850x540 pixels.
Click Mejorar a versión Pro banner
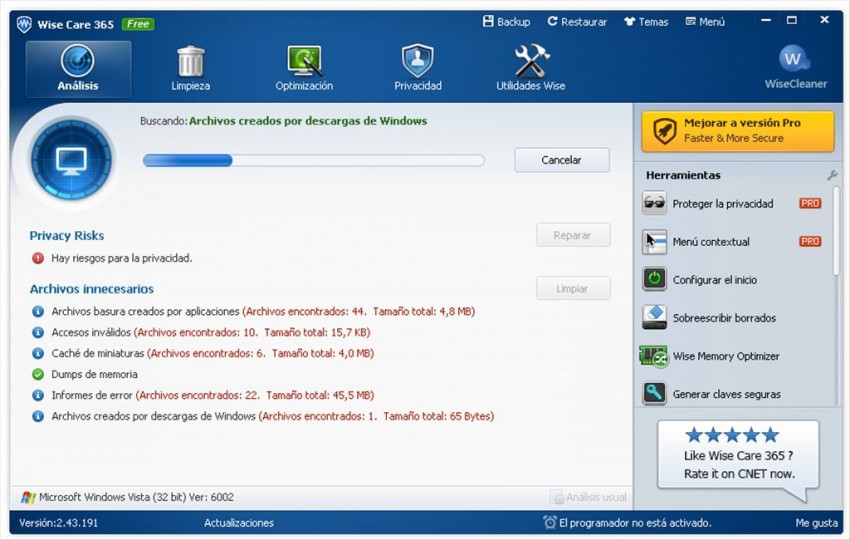737,131
